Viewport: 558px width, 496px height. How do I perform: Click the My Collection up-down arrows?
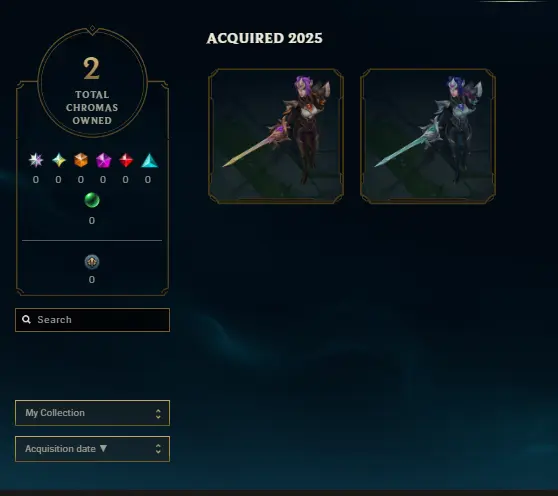point(158,413)
